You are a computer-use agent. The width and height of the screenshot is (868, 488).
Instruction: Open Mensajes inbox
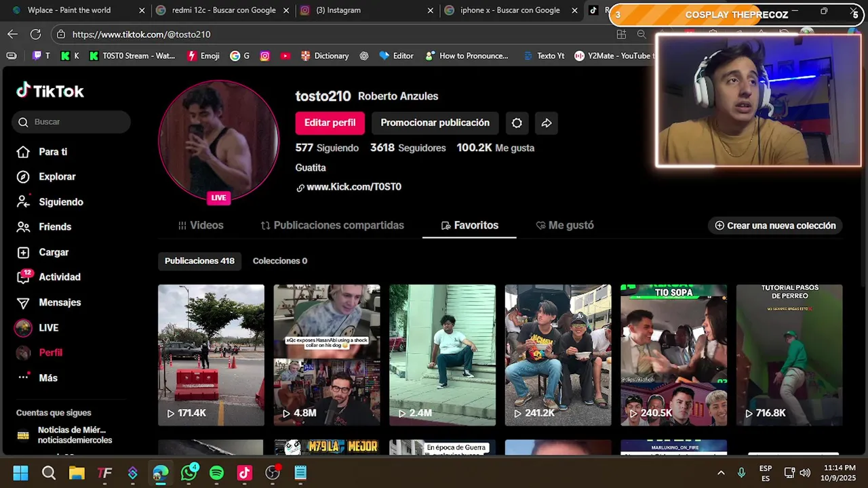click(49, 302)
